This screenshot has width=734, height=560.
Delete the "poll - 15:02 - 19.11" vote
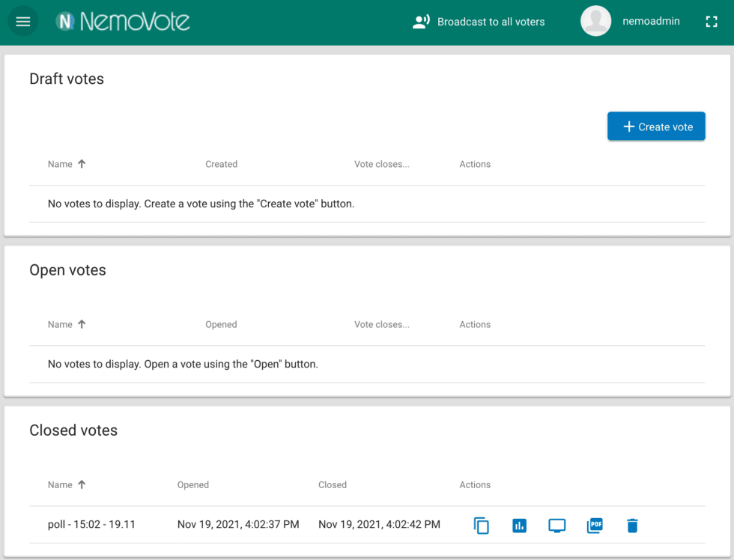point(632,526)
